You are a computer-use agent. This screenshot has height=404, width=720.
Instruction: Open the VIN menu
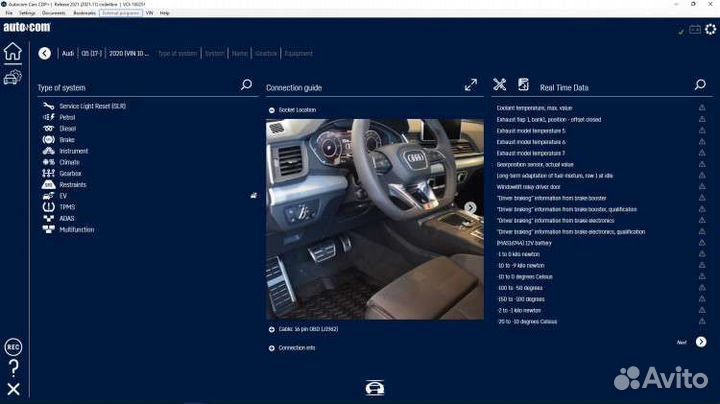click(x=150, y=13)
